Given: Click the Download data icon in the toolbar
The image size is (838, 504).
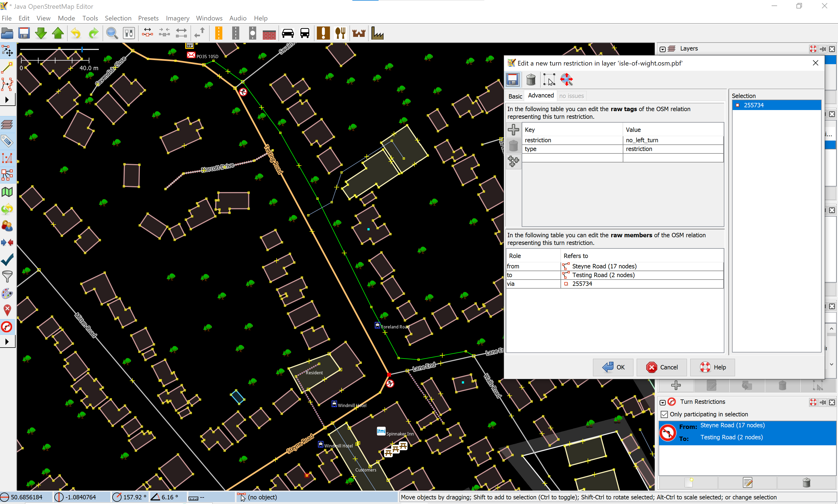Looking at the screenshot, I should [40, 33].
